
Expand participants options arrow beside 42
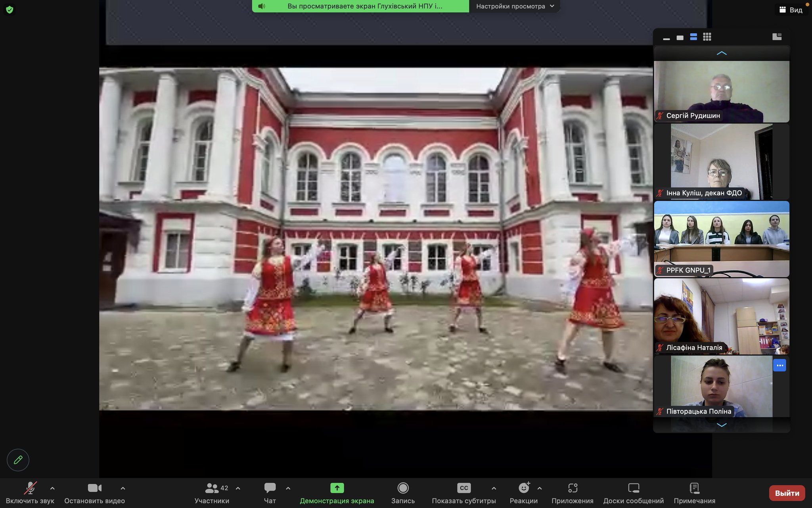(x=238, y=489)
